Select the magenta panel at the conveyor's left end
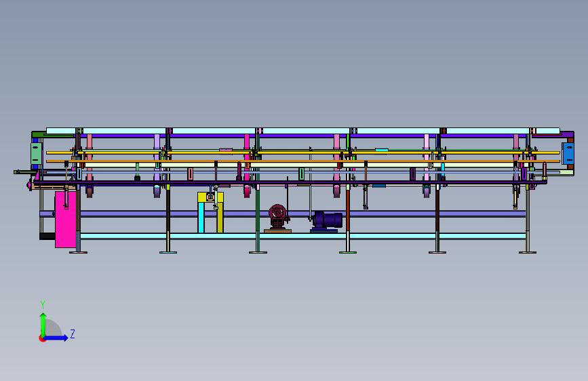 click(x=66, y=220)
